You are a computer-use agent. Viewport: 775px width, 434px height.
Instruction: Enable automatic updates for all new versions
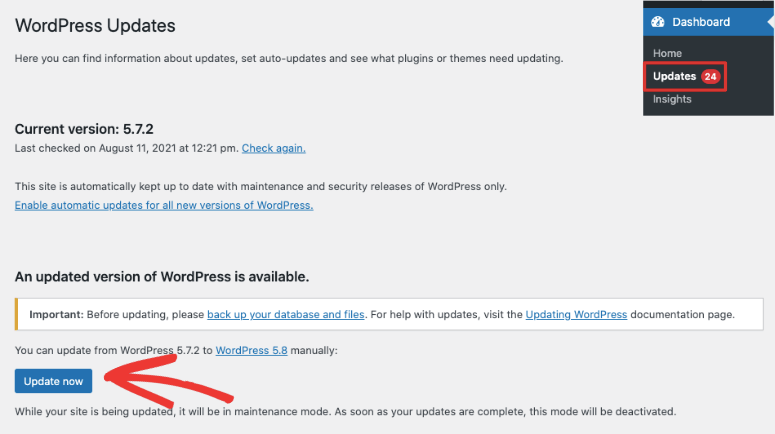(164, 205)
